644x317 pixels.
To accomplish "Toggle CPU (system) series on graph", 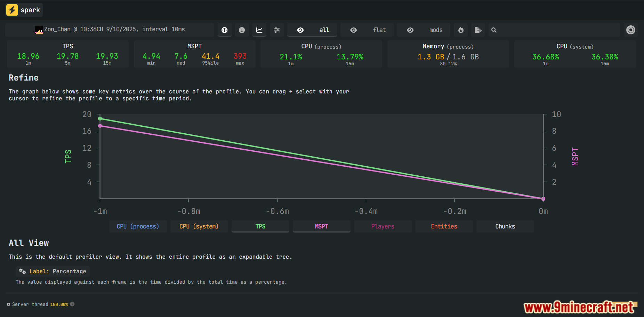I will (x=199, y=226).
